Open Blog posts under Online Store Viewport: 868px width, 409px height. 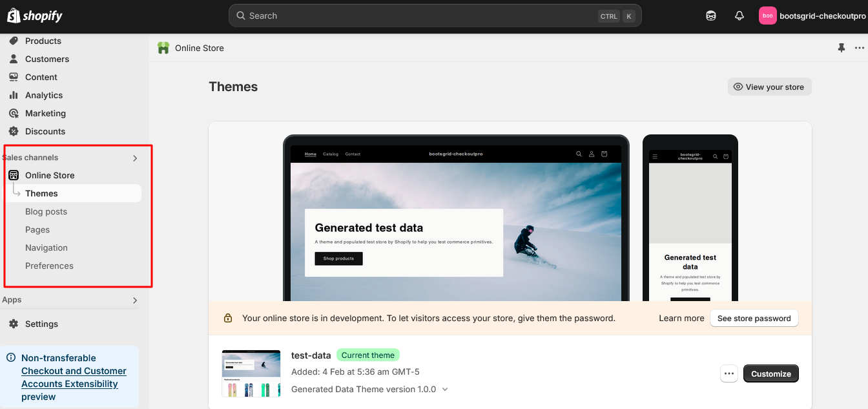click(46, 211)
